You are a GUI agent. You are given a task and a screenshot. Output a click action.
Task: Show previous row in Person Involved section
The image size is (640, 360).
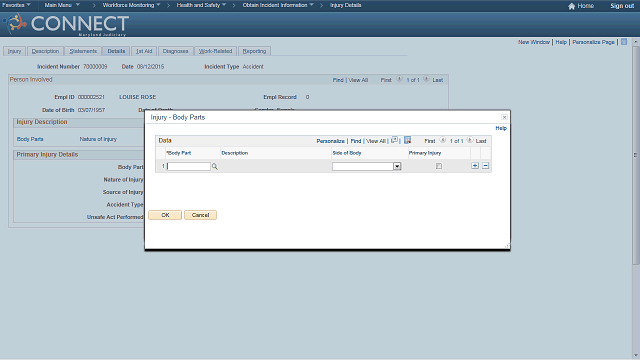399,79
